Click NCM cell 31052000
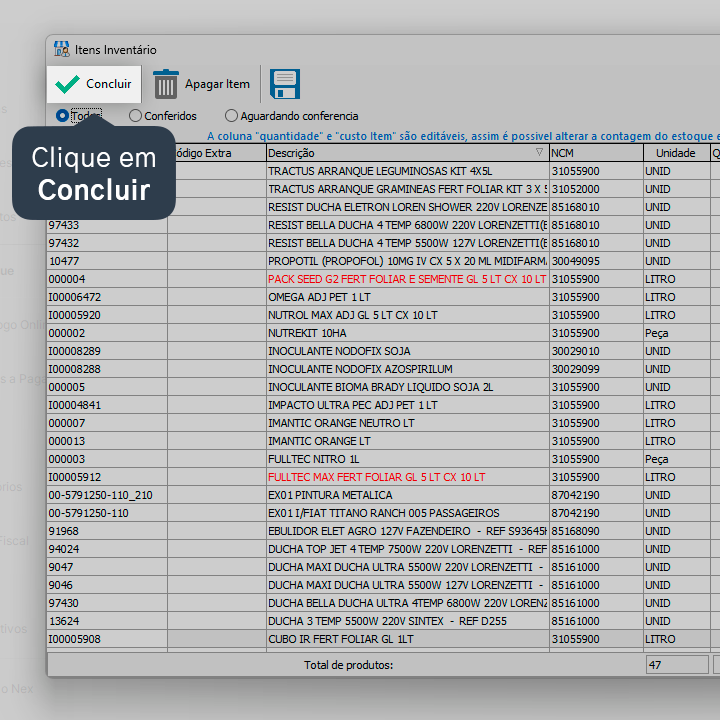720x720 pixels. 596,189
